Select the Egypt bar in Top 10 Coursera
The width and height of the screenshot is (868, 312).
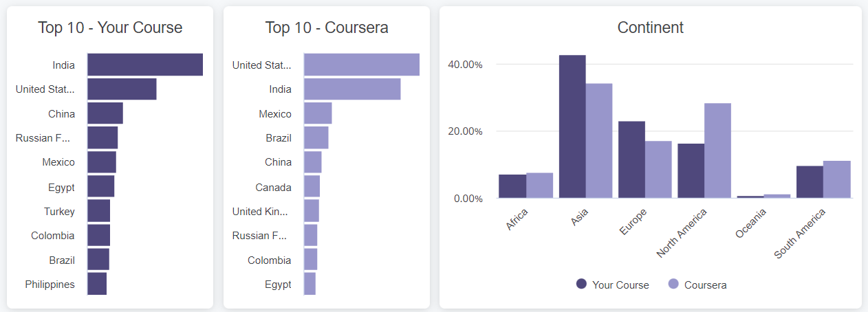(x=310, y=284)
